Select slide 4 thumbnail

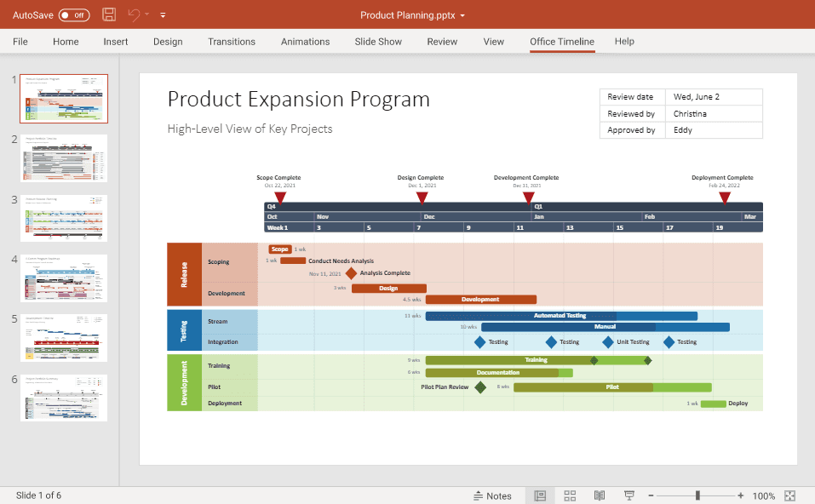(64, 277)
